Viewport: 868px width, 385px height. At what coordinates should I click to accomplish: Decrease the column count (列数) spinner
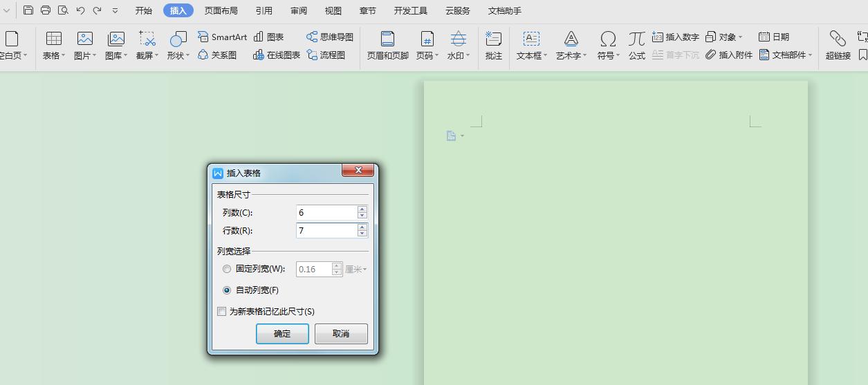(362, 216)
